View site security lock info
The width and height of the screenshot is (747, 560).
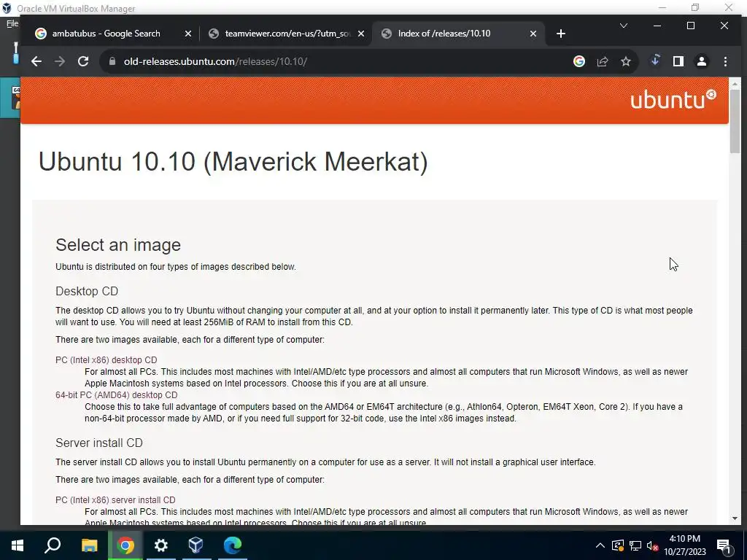(112, 61)
